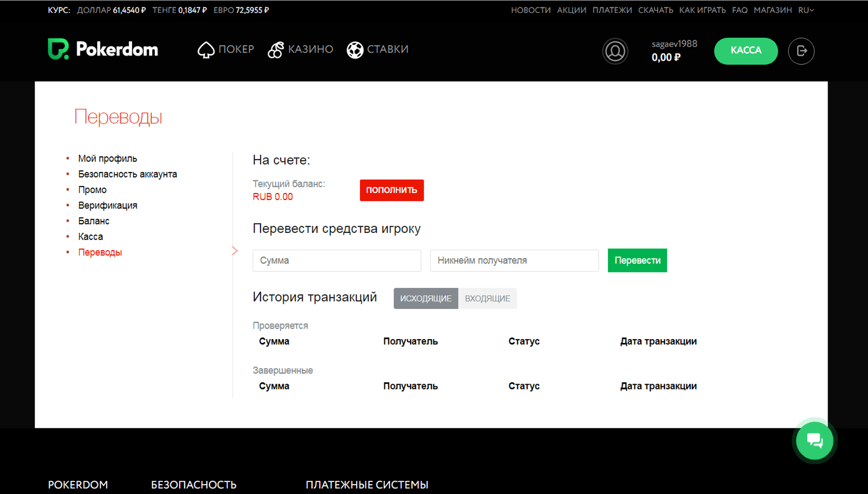The image size is (868, 494).
Task: Focus the Никнейм получателя field
Action: point(514,260)
